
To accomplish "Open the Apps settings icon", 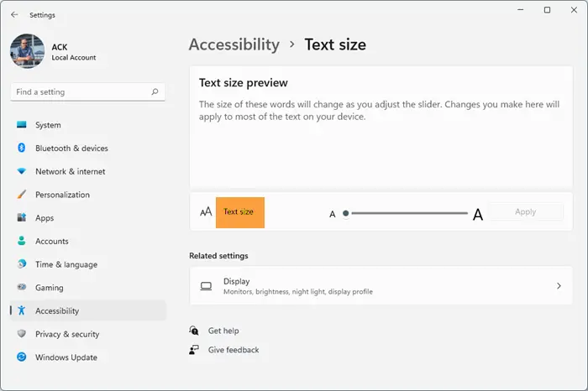I will click(x=22, y=218).
